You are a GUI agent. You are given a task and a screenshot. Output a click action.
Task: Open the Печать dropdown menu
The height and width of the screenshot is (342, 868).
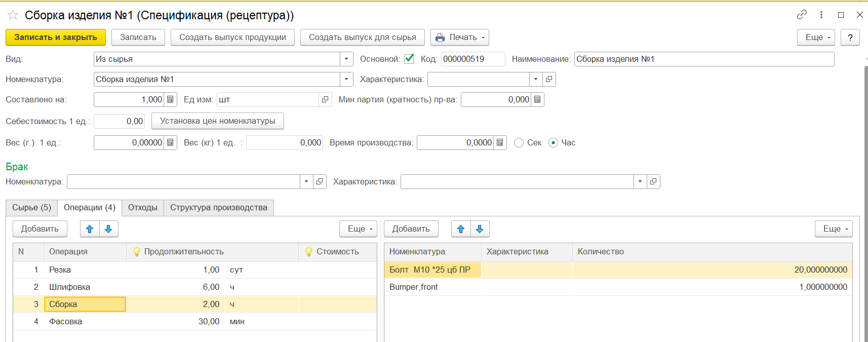459,37
